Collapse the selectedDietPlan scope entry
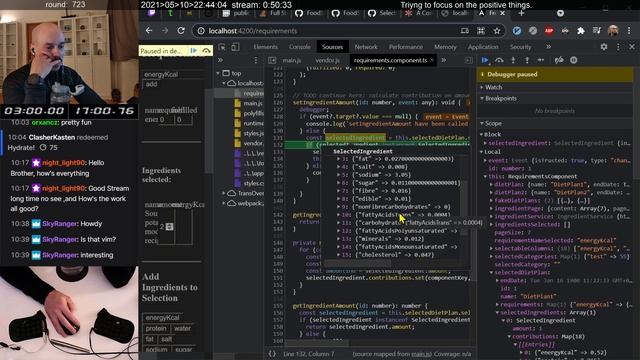Viewport: 640px width, 360px height. 492,272
